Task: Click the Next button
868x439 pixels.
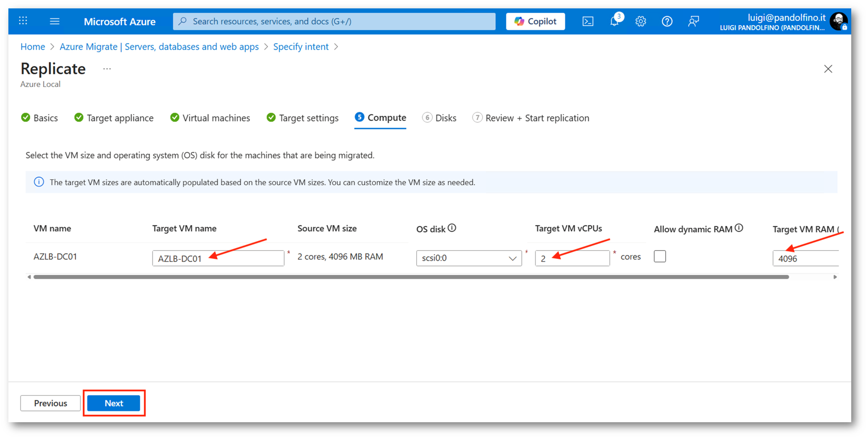Action: 114,403
